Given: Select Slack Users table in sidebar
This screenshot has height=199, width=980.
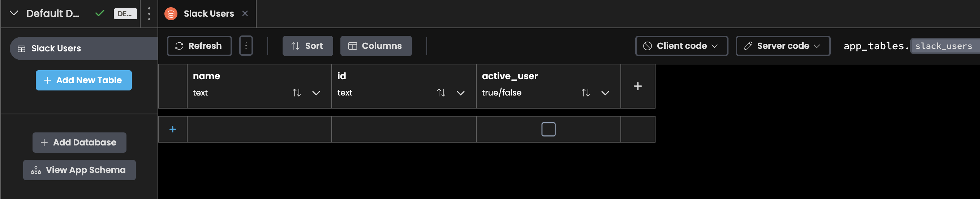Looking at the screenshot, I should [56, 48].
